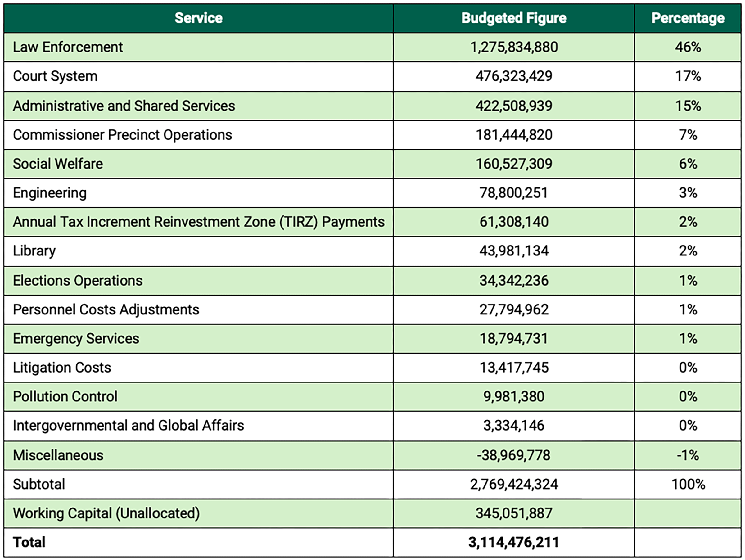Screen dimensions: 745x560
Task: Click the Service column header
Action: tap(198, 18)
